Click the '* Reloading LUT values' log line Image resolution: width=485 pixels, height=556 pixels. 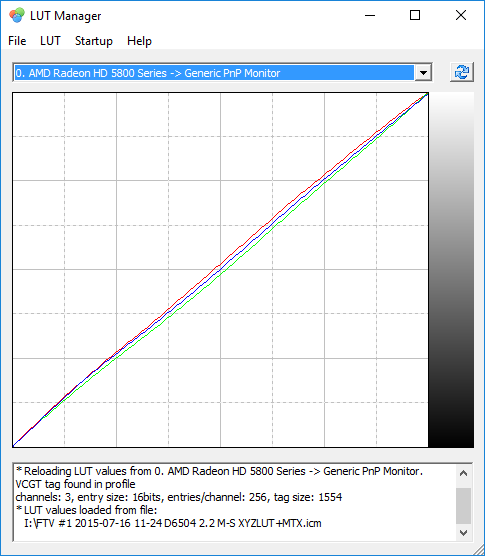(219, 471)
